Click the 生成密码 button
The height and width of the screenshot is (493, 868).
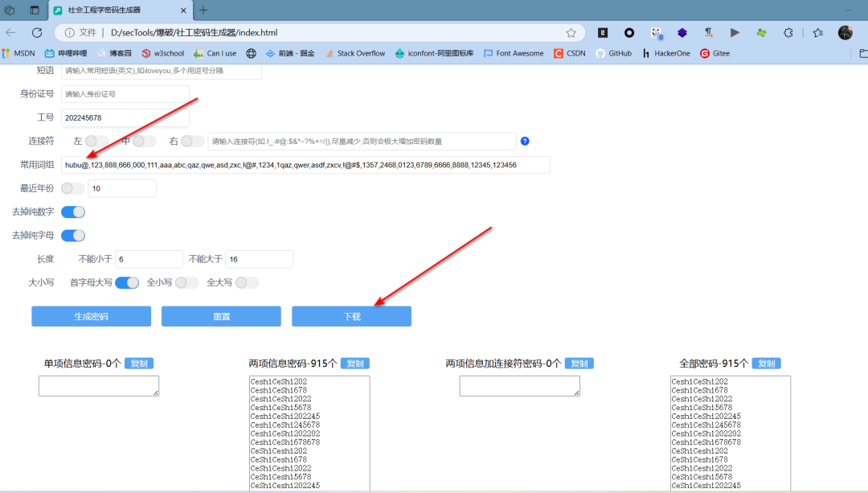(92, 316)
